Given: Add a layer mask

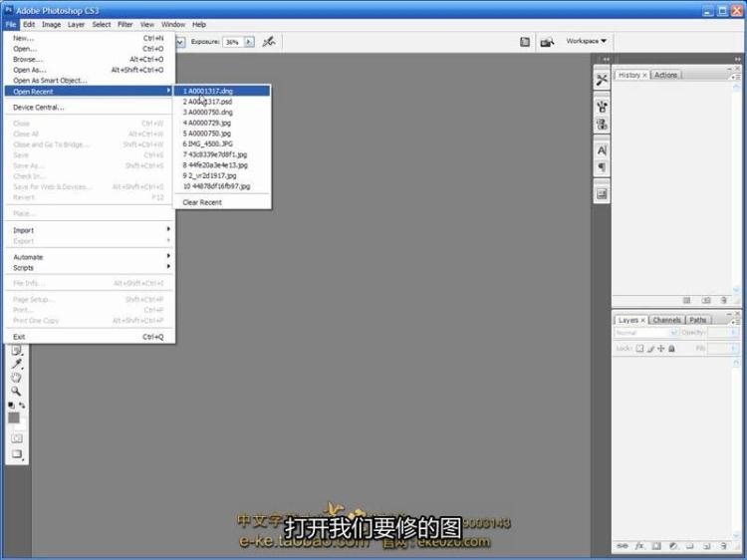Looking at the screenshot, I should (656, 546).
